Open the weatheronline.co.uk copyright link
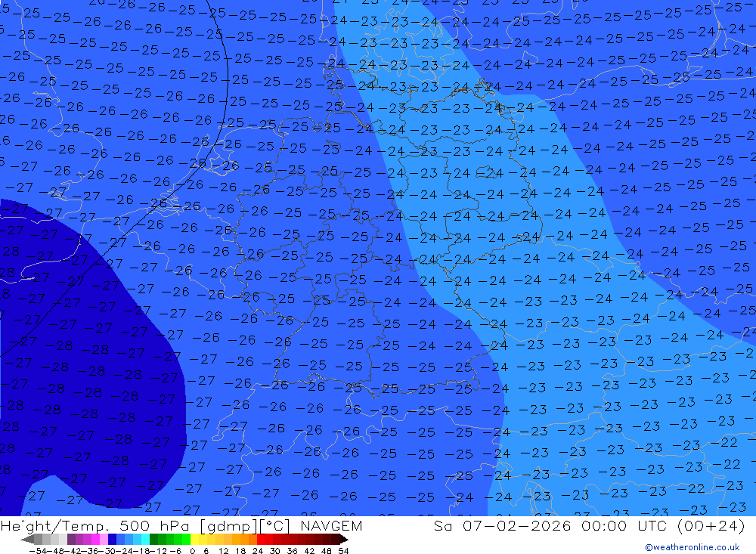The height and width of the screenshot is (554, 756). click(x=692, y=547)
